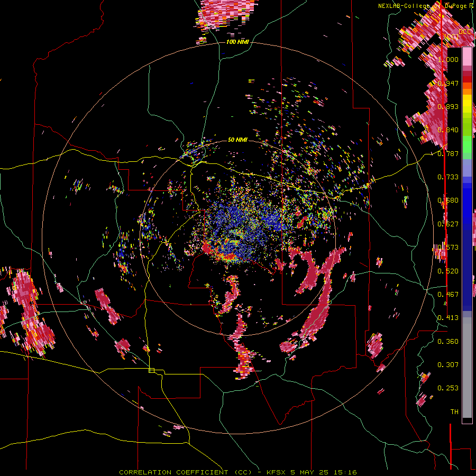This screenshot has width=476, height=476.
Task: Click the 0.947 value on color scale
Action: point(448,83)
